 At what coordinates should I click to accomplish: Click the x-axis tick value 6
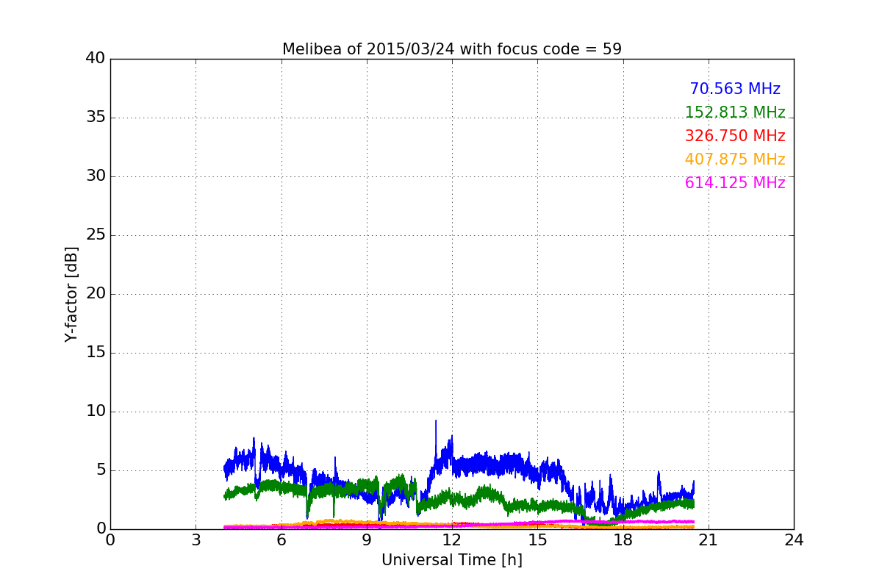tap(281, 540)
